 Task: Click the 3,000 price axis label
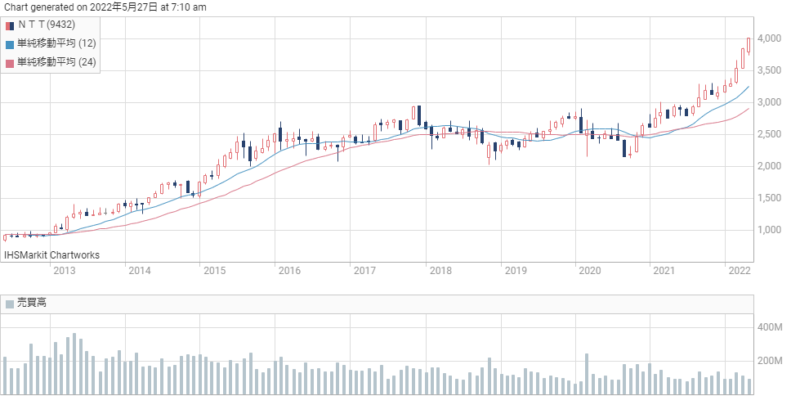pos(770,102)
